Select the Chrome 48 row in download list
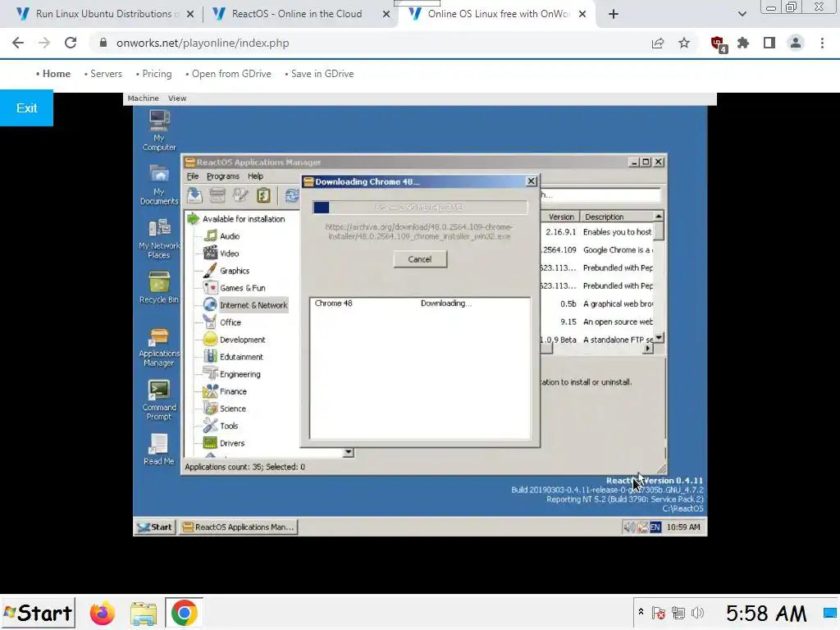Screen dimensions: 840x630 tap(420, 304)
